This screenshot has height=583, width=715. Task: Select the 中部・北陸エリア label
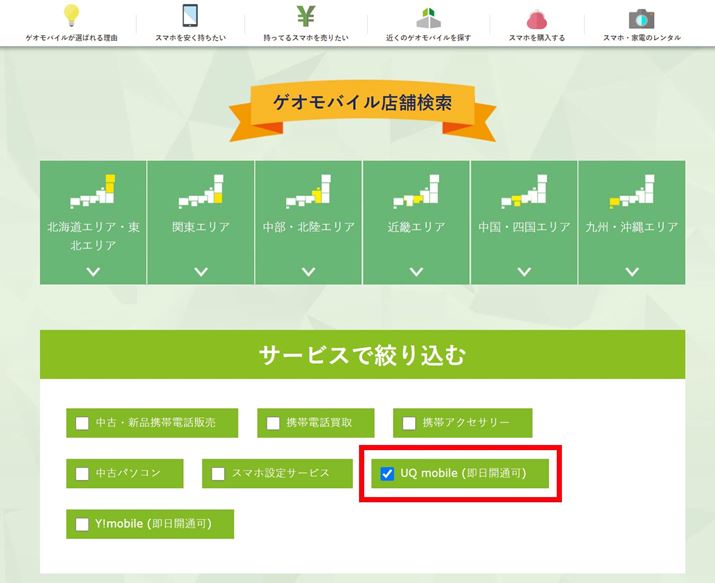(308, 227)
